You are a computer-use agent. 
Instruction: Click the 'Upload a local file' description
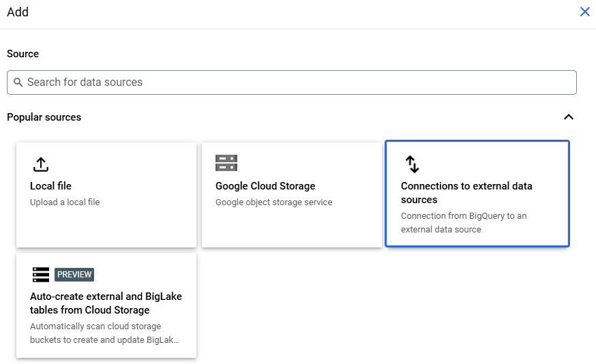[65, 202]
